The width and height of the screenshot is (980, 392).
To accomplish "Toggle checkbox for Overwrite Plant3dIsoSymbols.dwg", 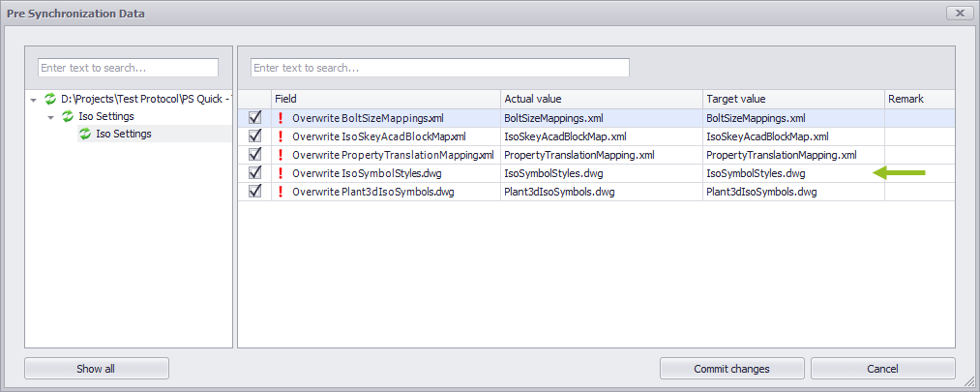I will [x=255, y=192].
